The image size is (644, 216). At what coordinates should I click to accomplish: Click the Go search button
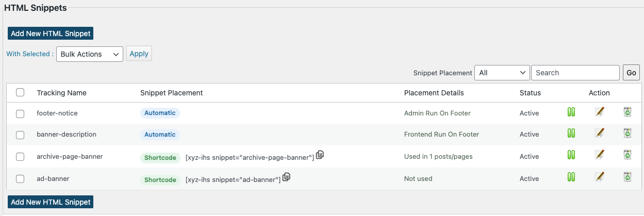tap(632, 73)
